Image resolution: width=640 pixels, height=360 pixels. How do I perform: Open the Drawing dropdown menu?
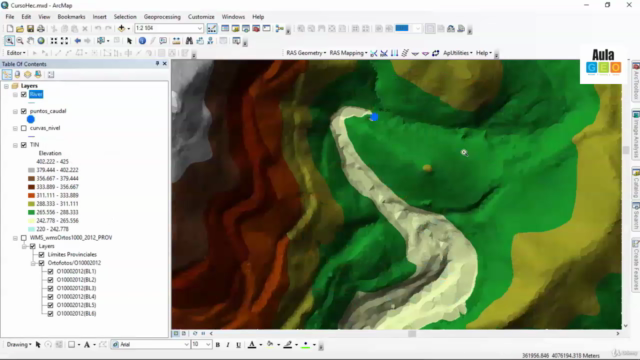tap(19, 345)
